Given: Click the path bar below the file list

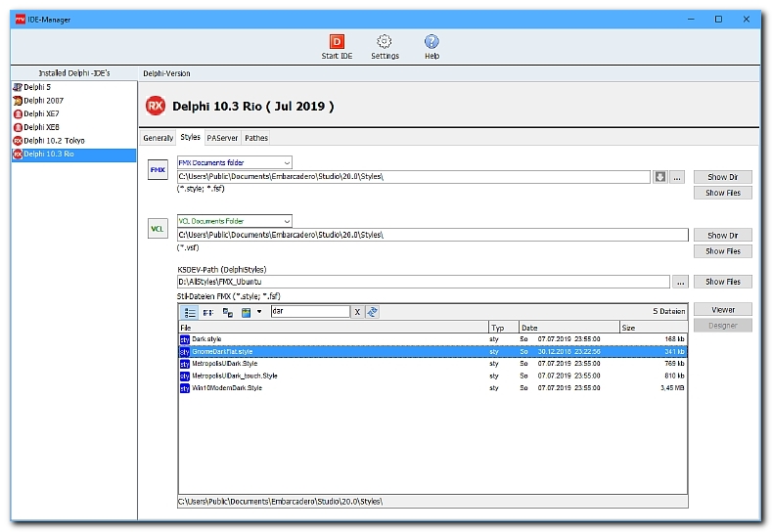Looking at the screenshot, I should 432,502.
